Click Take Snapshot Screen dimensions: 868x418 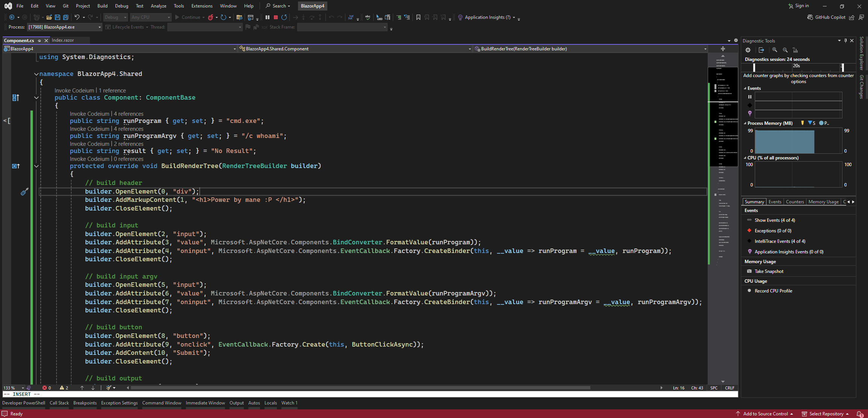(769, 271)
